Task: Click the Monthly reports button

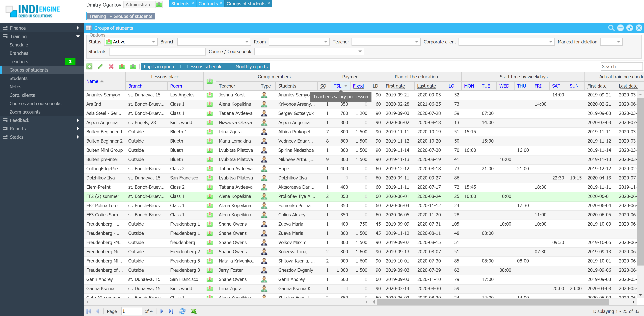Action: (251, 66)
